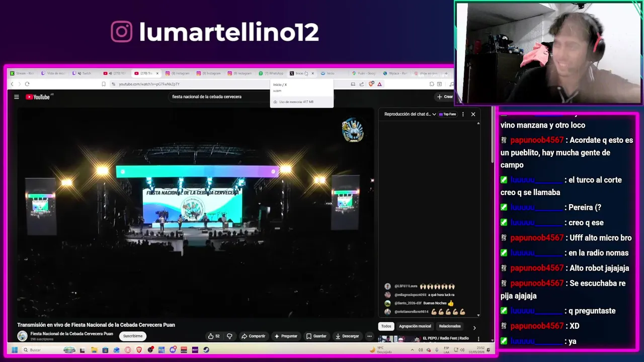Open the Fiesta Nacional channel avatar
The image size is (644, 362).
pos(22,336)
